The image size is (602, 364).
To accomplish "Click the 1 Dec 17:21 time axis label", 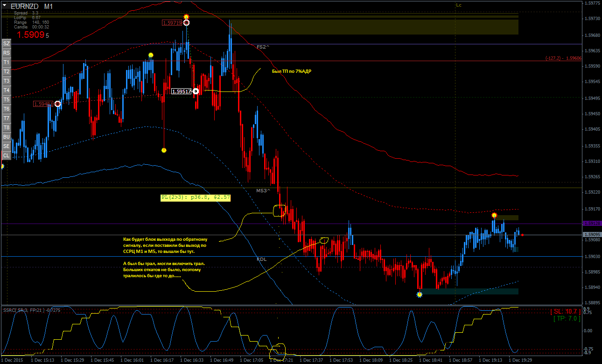I will [281, 360].
